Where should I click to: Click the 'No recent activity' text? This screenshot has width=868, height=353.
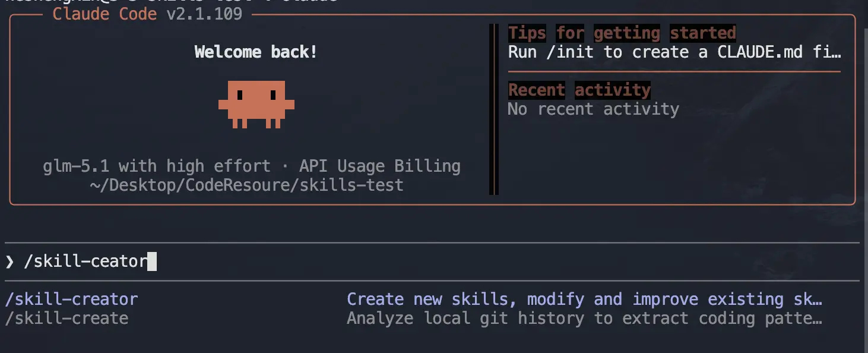593,109
